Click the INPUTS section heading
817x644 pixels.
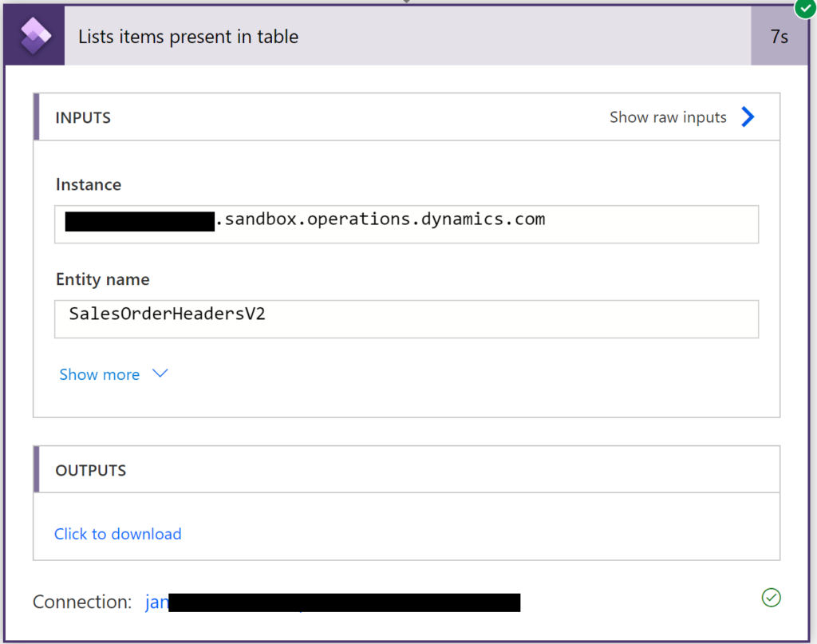83,118
